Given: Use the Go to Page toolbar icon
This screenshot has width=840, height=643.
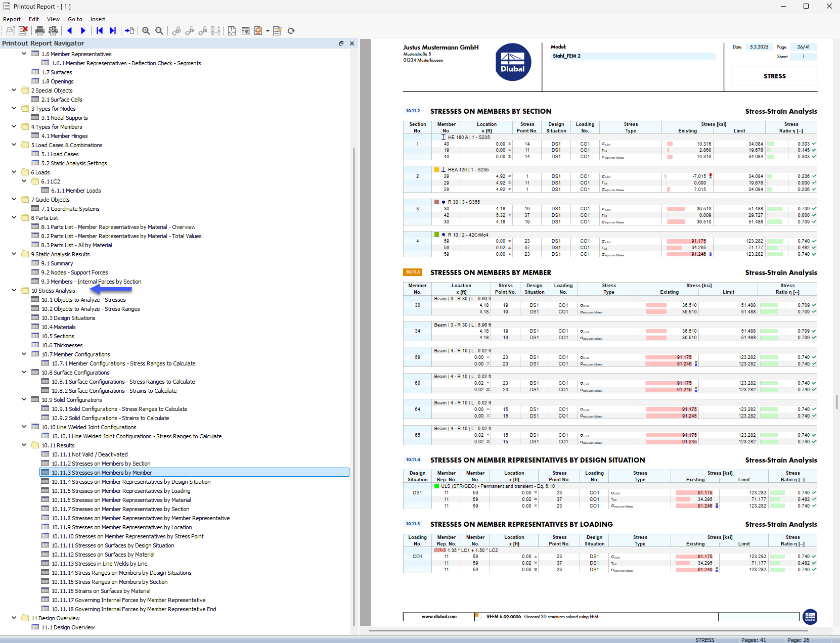Looking at the screenshot, I should tap(129, 31).
